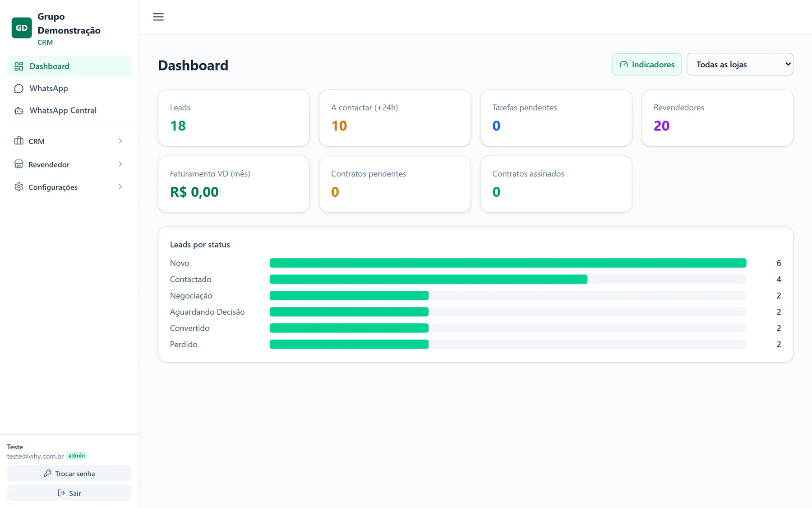
Task: Click the admin role badge
Action: point(77,456)
